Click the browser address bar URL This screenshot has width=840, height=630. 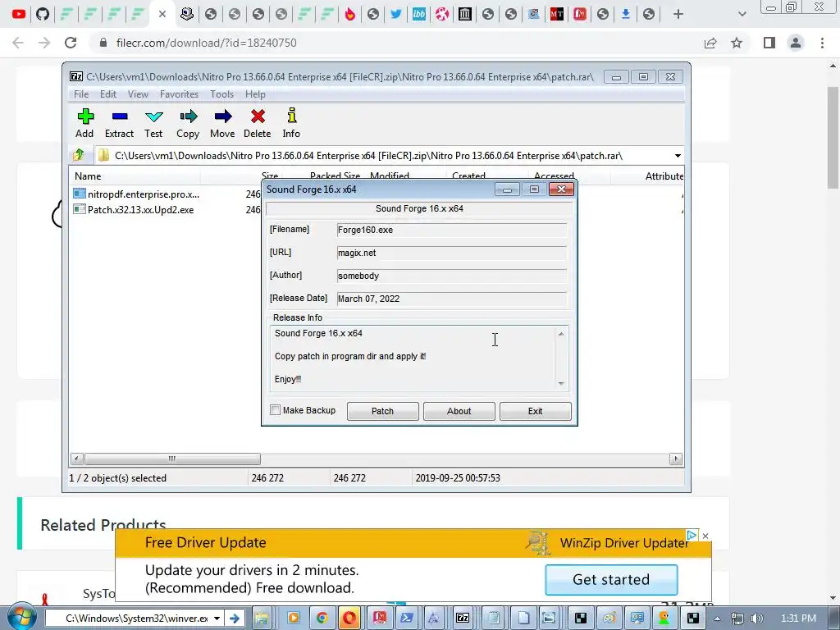pos(206,43)
